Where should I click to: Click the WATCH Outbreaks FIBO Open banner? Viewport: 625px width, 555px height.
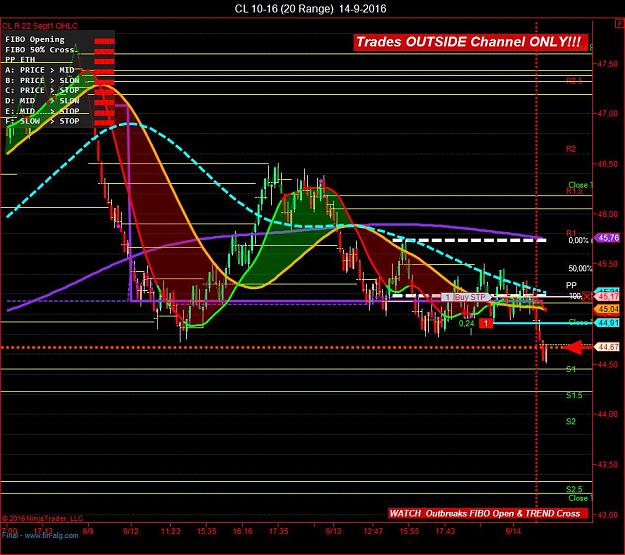pos(488,514)
